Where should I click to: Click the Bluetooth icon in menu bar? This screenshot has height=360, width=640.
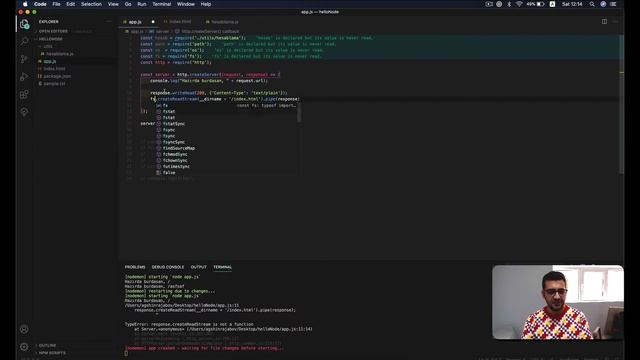509,4
